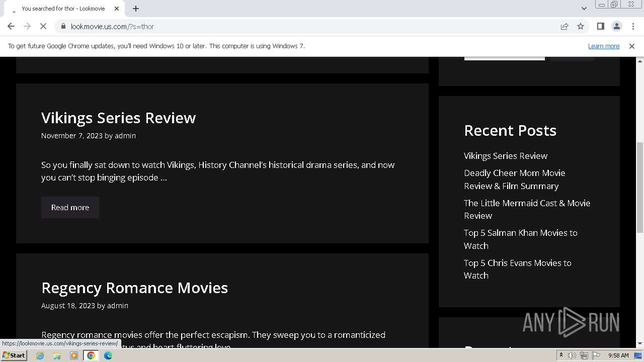This screenshot has width=644, height=362.
Task: Toggle the Chrome side panel
Action: [x=600, y=26]
